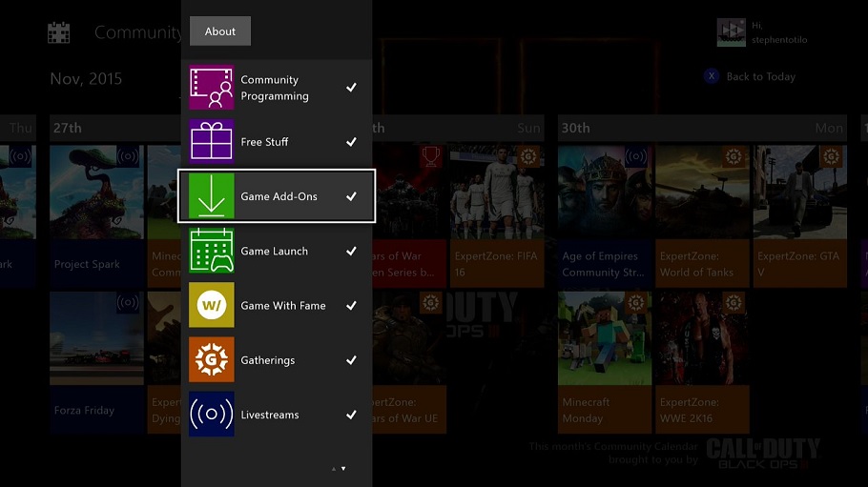Select the Free Stuff gift icon
The image size is (868, 487).
[x=212, y=142]
